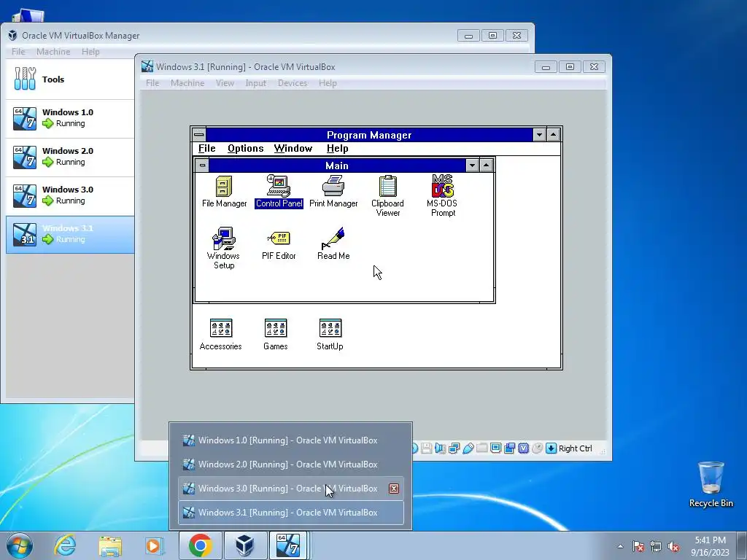Open Machine menu in Windows 3.1 VM window

187,83
